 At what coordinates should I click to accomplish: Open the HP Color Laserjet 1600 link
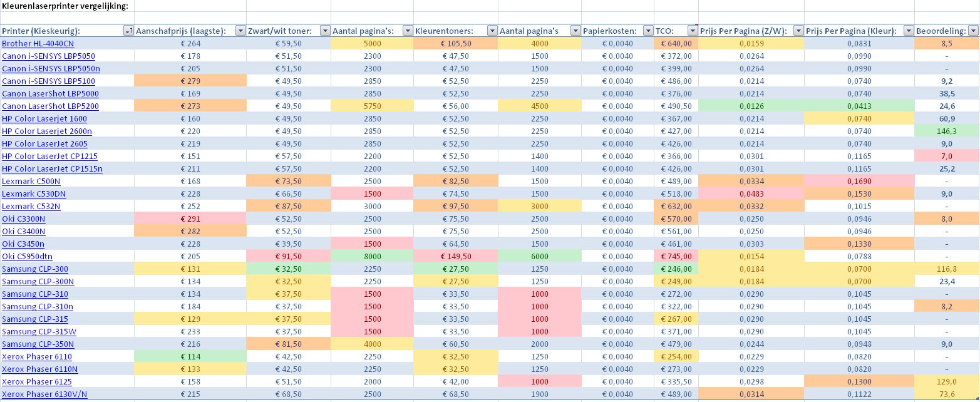pyautogui.click(x=44, y=119)
